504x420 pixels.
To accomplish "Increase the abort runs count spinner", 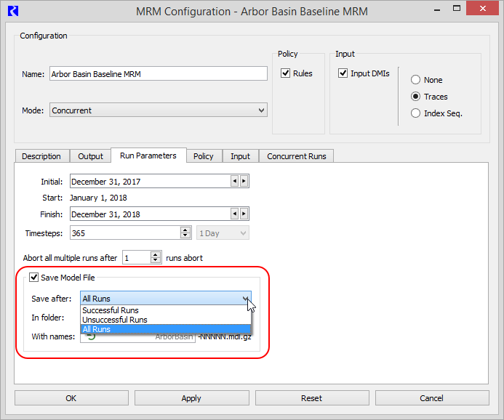I will (x=156, y=255).
